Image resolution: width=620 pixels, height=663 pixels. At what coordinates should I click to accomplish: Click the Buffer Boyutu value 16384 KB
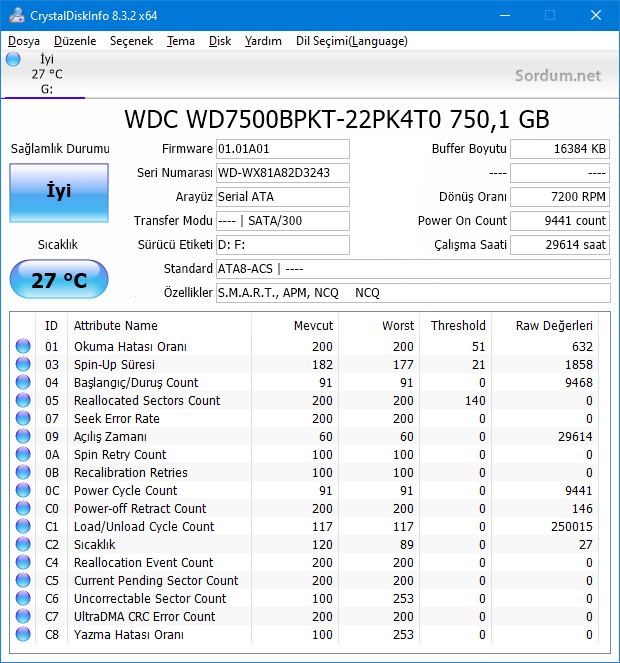(x=560, y=149)
